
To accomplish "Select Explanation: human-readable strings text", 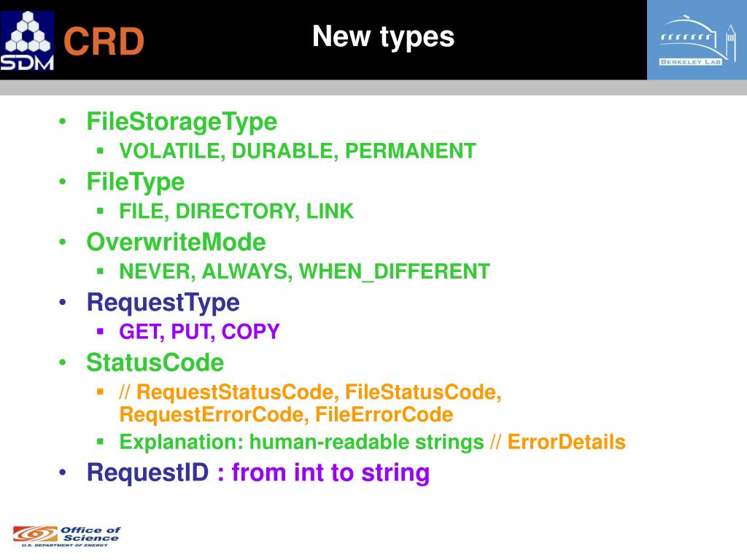I will pyautogui.click(x=301, y=443).
